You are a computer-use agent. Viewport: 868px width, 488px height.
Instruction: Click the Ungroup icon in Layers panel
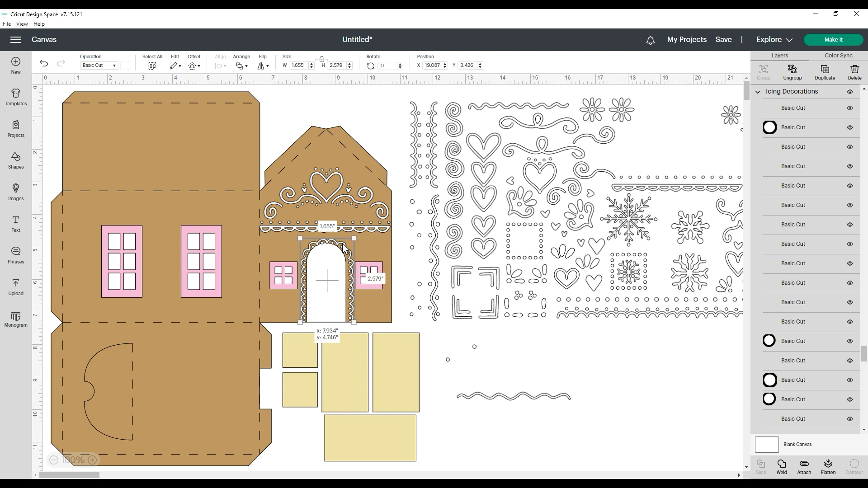(793, 71)
